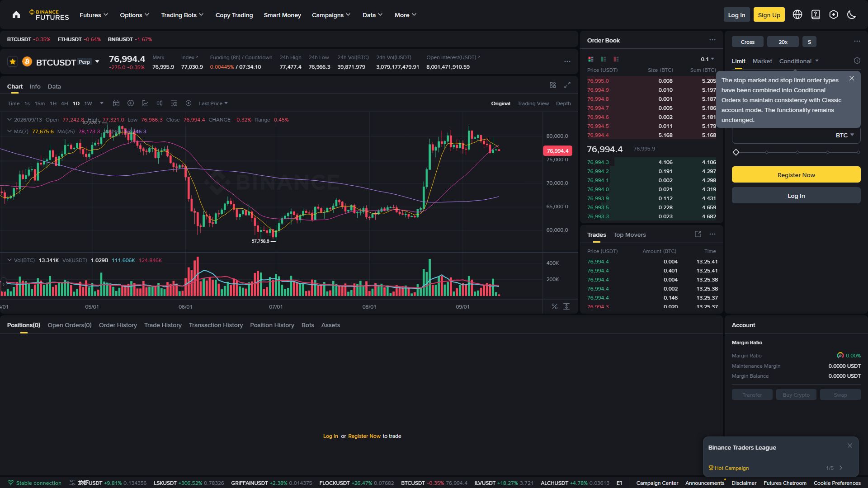
Task: Open the Futures dropdown menu
Action: click(x=94, y=15)
